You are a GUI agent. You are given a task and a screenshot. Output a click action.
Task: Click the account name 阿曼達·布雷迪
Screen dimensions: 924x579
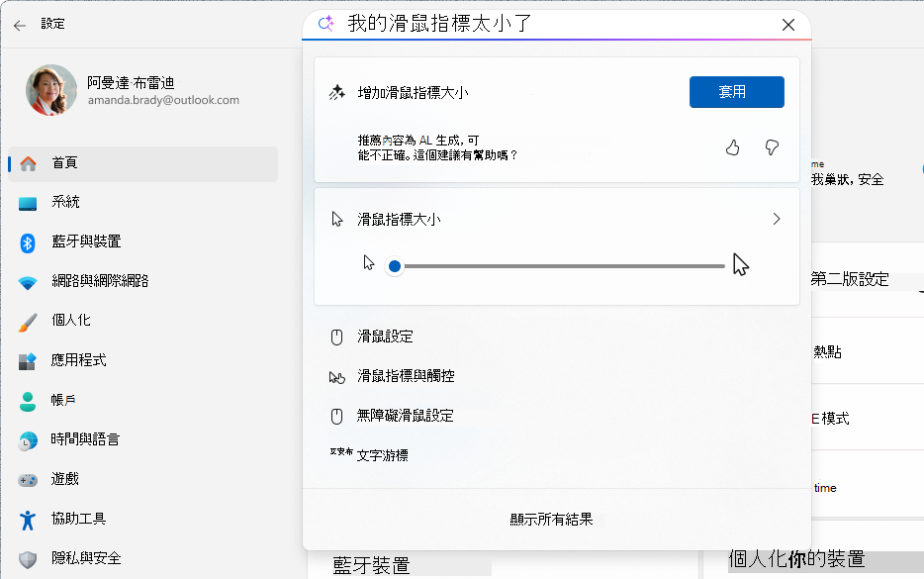point(131,82)
